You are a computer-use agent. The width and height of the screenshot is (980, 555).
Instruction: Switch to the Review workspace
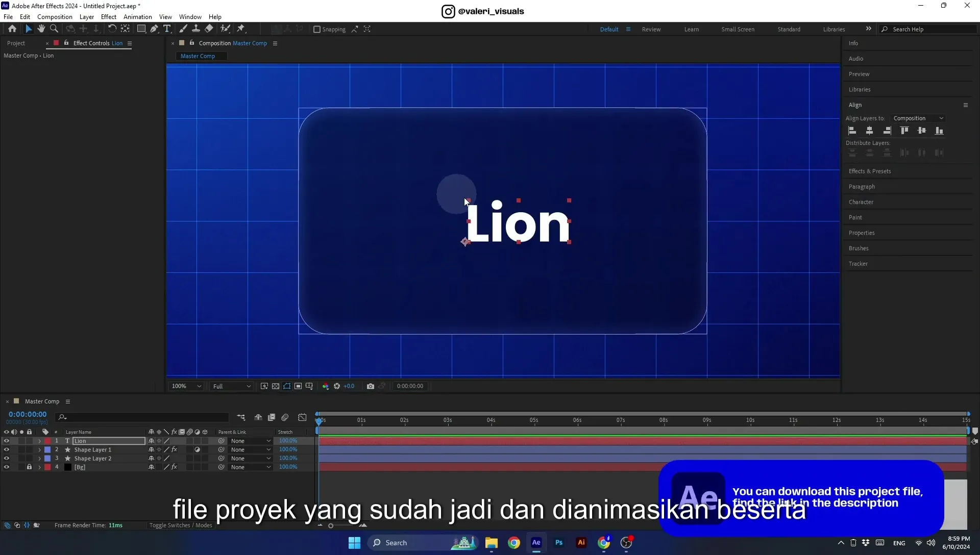651,30
